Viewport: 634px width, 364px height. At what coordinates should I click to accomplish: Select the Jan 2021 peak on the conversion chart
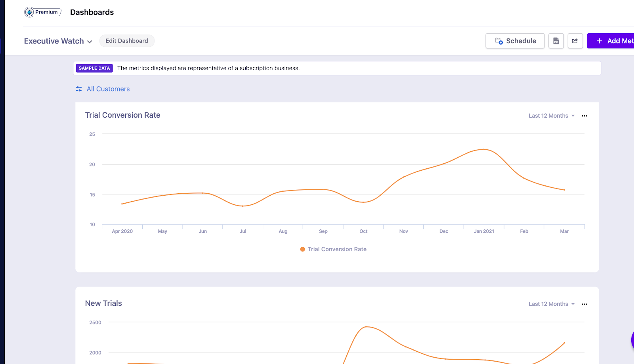tap(484, 149)
